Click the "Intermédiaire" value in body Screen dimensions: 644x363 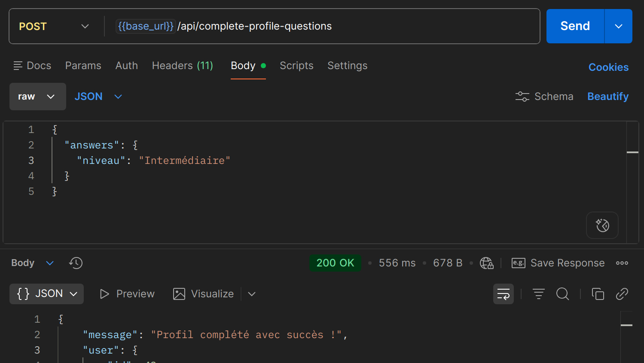[x=184, y=160]
